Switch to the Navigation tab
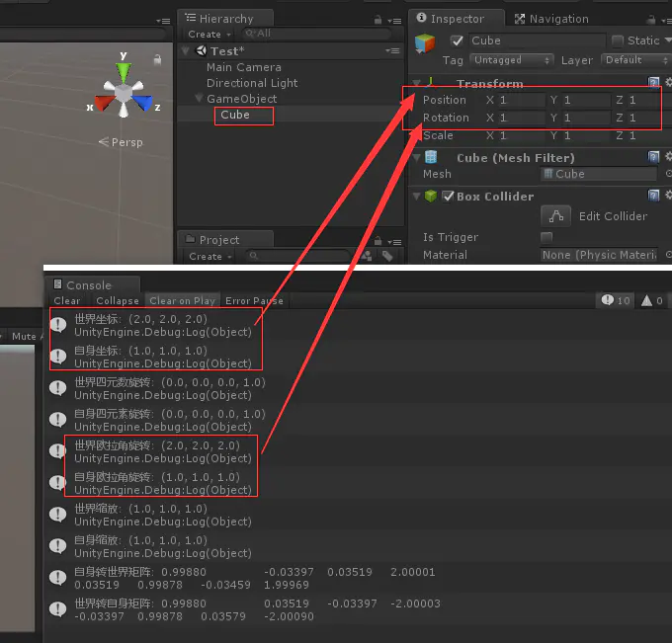Image resolution: width=672 pixels, height=643 pixels. (x=551, y=19)
